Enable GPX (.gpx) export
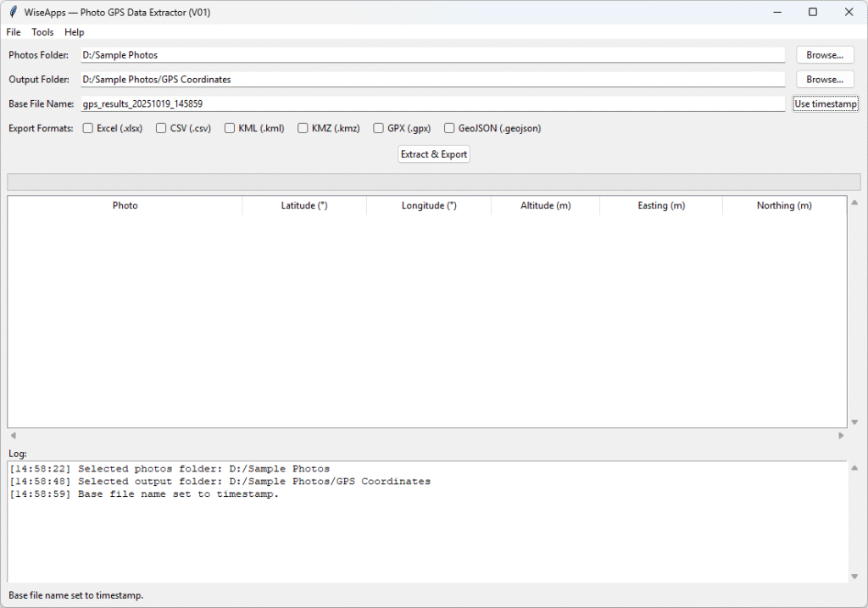 coord(379,129)
